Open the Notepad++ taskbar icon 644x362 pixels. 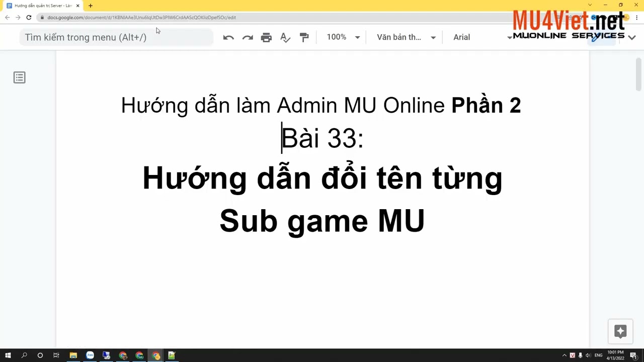[172, 355]
